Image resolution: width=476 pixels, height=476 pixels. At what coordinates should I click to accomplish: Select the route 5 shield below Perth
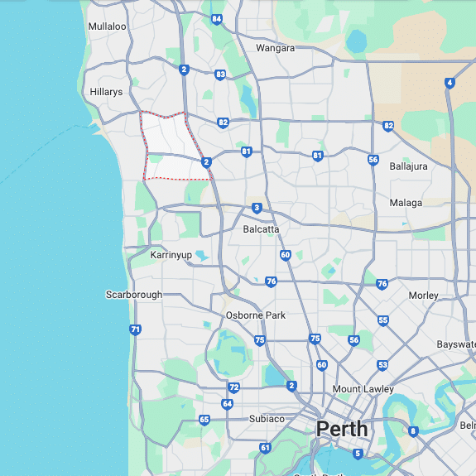pos(358,454)
